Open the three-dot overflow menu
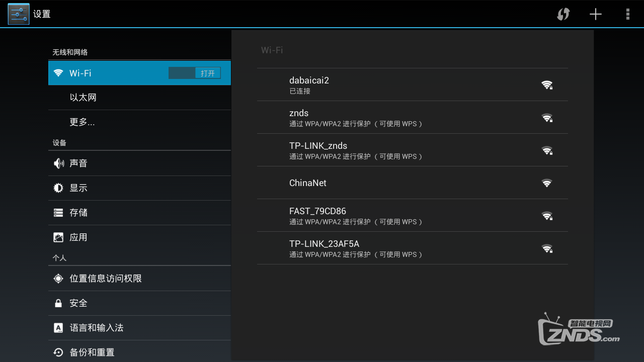The height and width of the screenshot is (362, 644). click(627, 14)
